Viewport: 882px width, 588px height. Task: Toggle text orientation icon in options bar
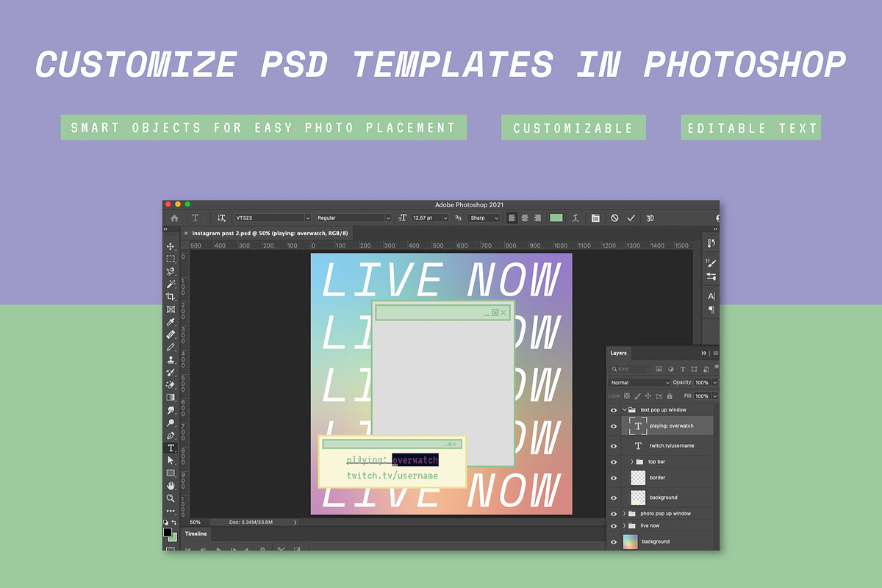221,218
